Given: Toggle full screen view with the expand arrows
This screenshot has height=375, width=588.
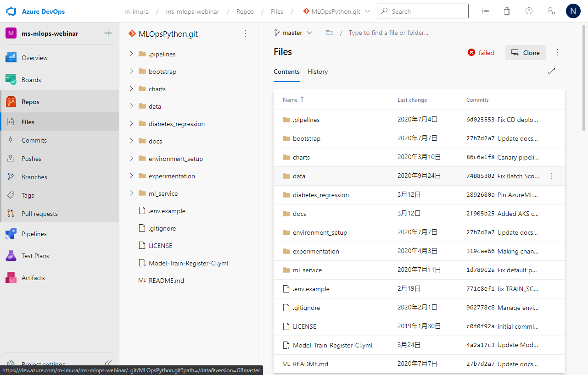Looking at the screenshot, I should (x=552, y=71).
